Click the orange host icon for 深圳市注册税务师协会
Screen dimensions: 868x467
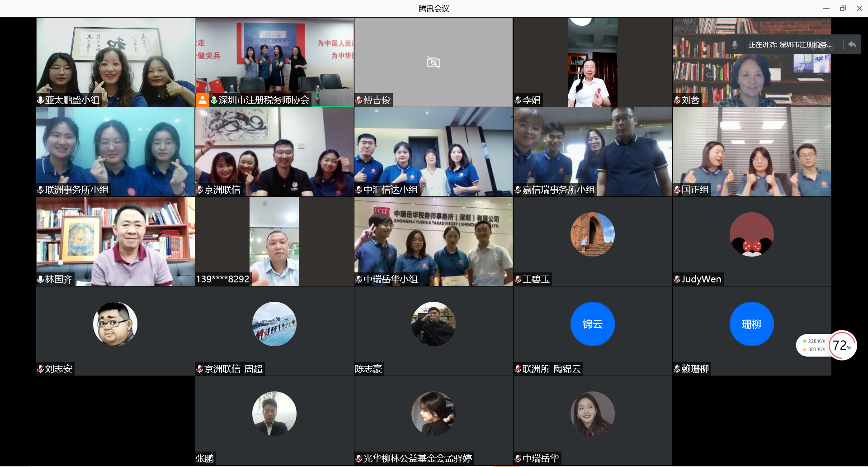[202, 100]
